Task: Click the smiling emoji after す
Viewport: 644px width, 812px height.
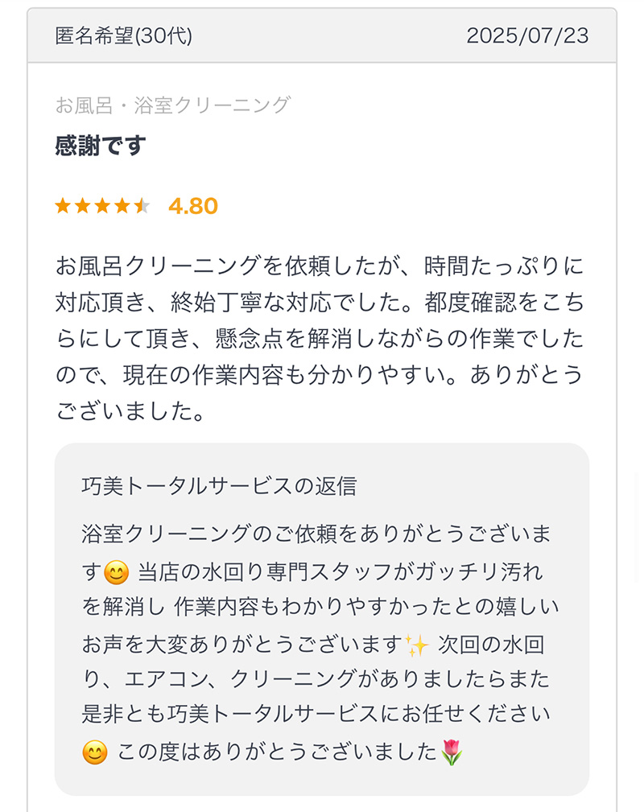Action: click(116, 573)
